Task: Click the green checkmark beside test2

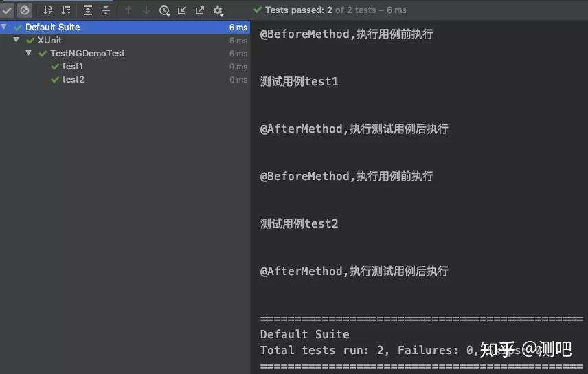Action: click(55, 80)
